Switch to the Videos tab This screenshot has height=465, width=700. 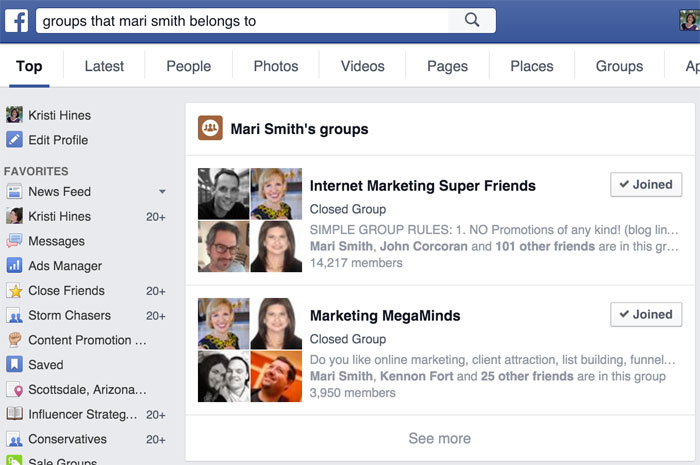(362, 66)
